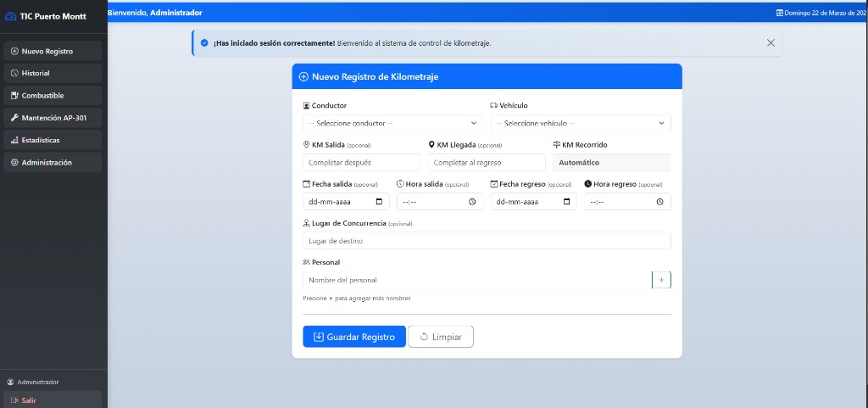The image size is (868, 408).
Task: Open calendar picker for Fecha salida
Action: point(379,202)
